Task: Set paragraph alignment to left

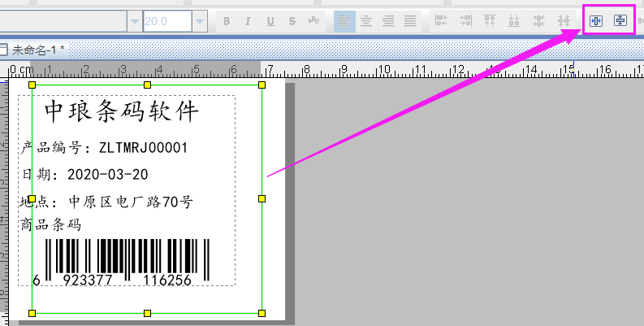Action: (344, 20)
